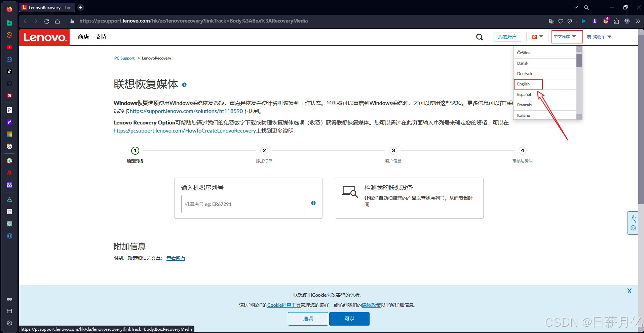Open sidebar settings gear
Image resolution: width=644 pixels, height=333 pixels.
pyautogui.click(x=9, y=323)
